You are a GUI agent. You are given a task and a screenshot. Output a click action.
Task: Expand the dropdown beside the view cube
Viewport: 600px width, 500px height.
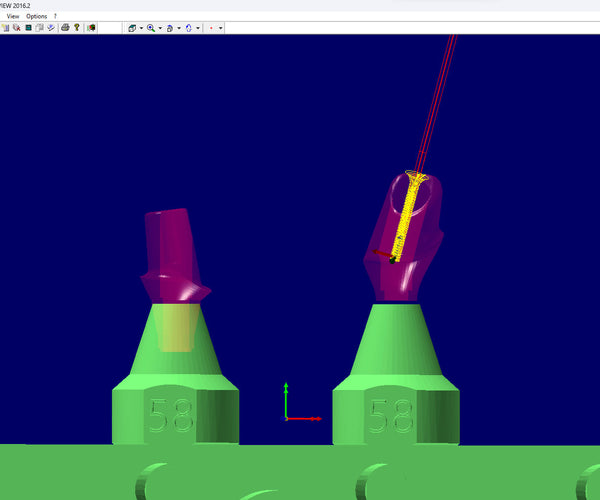pos(141,28)
